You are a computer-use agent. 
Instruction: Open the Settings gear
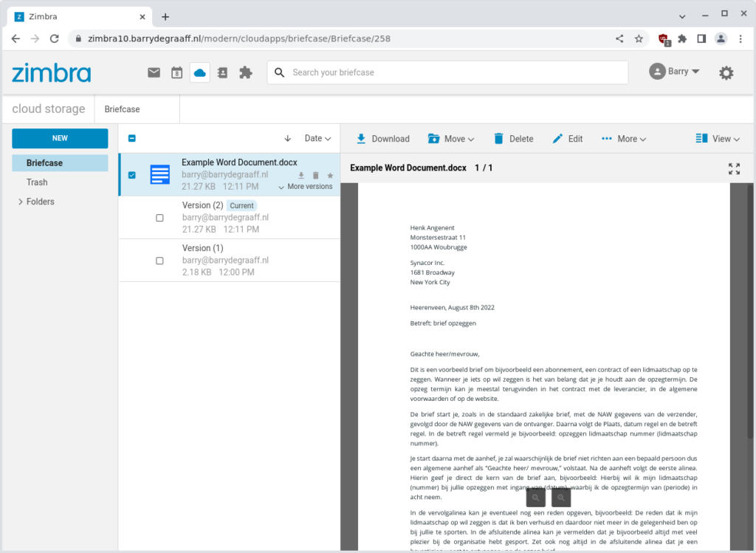[726, 72]
